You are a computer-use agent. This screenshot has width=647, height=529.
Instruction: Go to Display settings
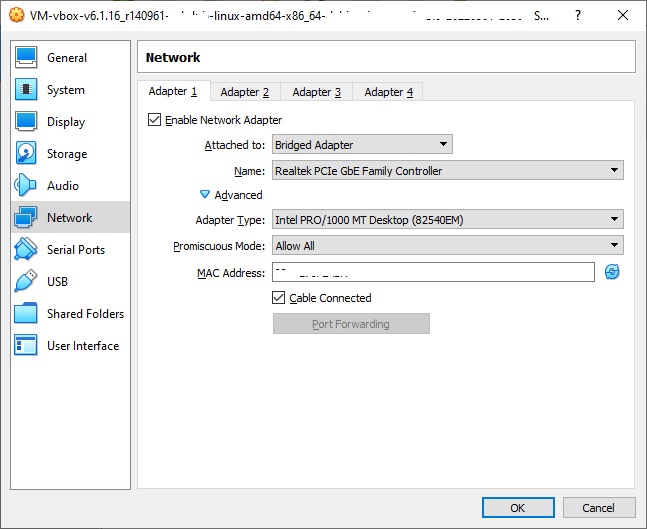(x=71, y=121)
